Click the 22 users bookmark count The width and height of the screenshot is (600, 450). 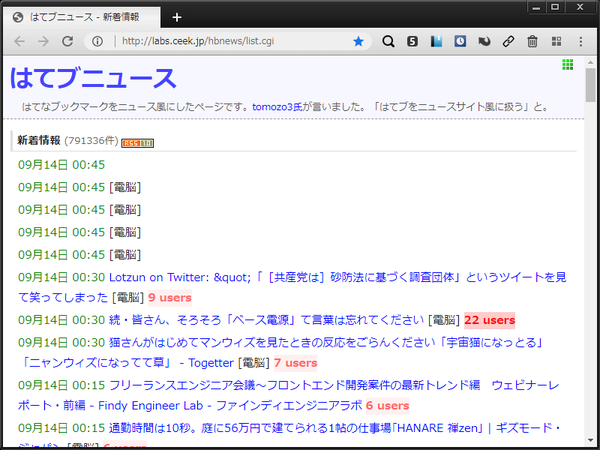489,320
